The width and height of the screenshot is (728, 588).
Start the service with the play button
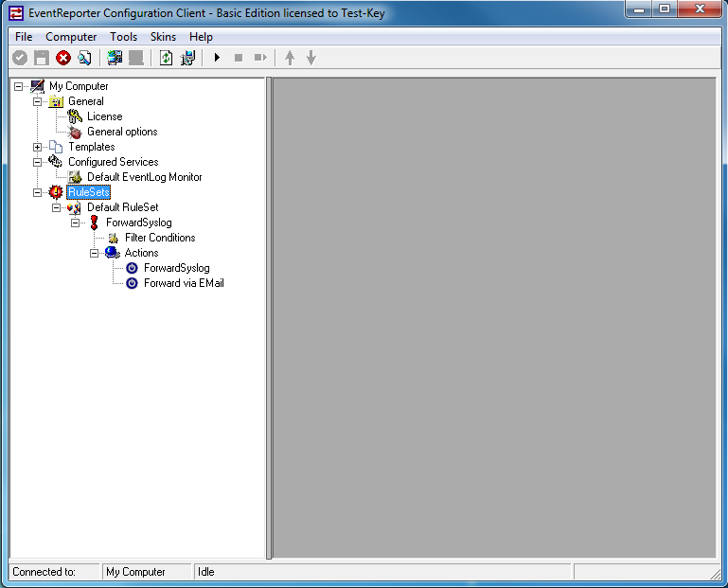(x=217, y=58)
